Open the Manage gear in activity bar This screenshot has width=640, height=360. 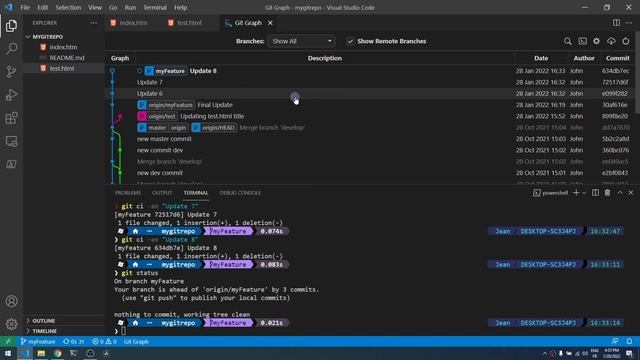click(11, 324)
